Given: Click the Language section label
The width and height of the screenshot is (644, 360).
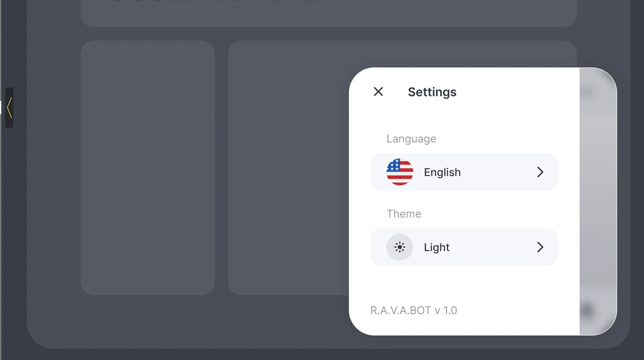Looking at the screenshot, I should (411, 139).
